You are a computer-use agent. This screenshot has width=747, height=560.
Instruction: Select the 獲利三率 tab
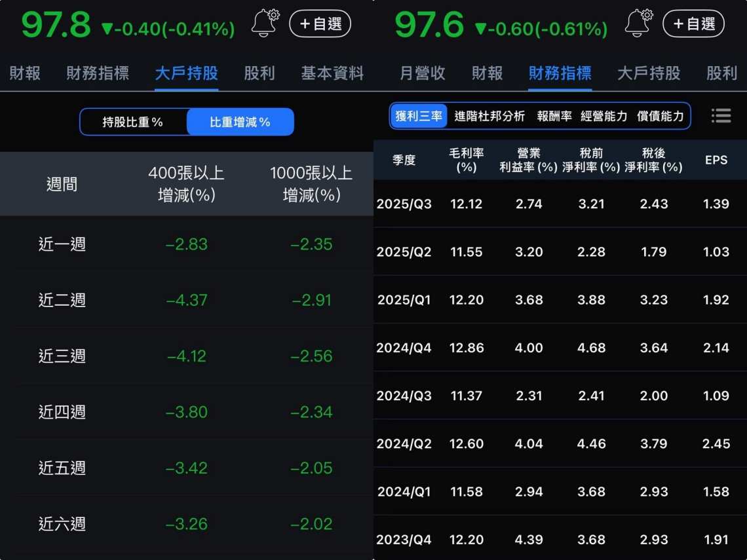point(419,116)
